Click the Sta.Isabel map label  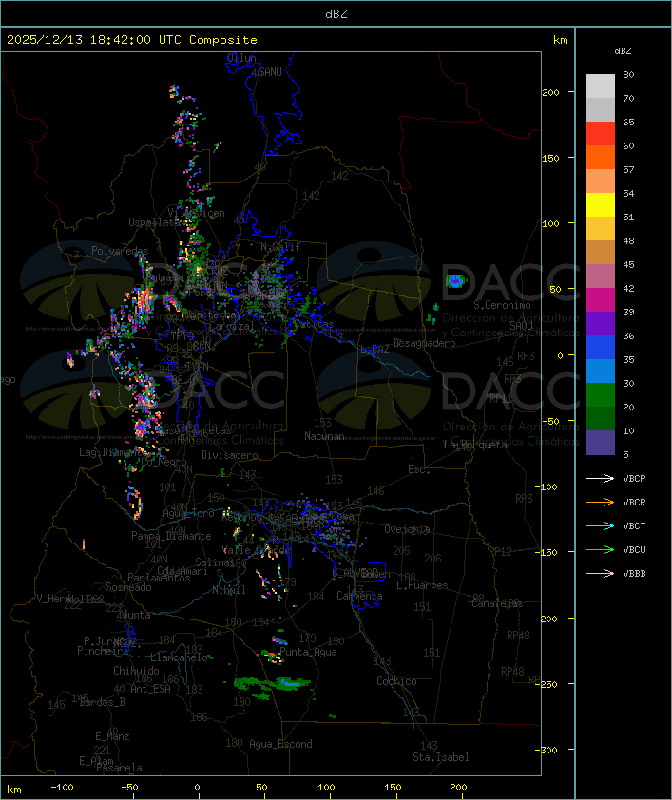tap(441, 757)
